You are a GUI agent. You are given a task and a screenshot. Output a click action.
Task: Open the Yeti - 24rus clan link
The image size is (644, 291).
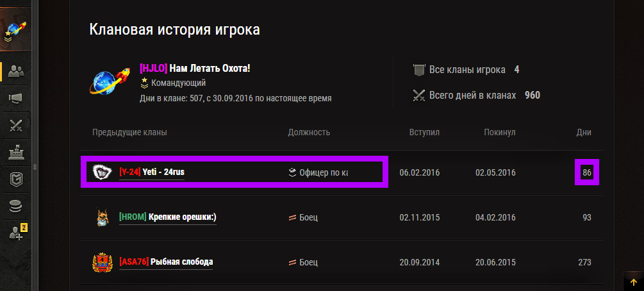[x=152, y=172]
